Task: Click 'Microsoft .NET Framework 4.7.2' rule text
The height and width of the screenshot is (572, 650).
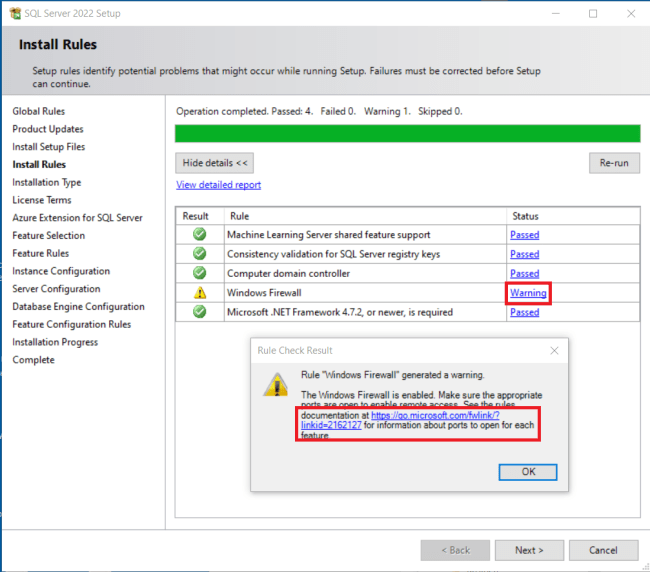Action: pos(340,312)
